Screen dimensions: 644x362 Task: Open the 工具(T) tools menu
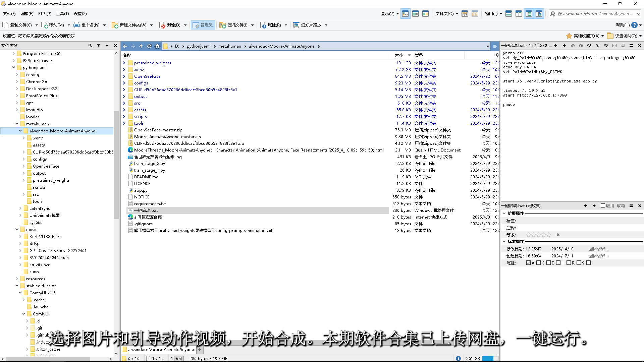click(x=62, y=14)
